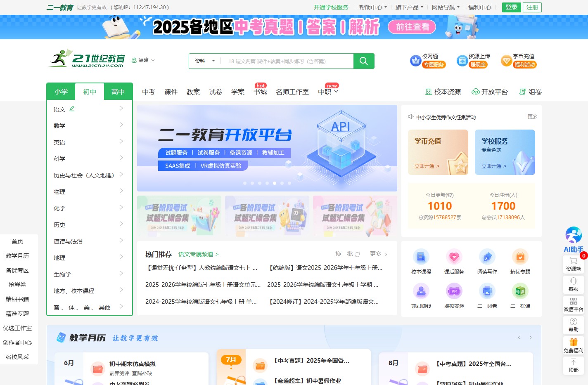Image resolution: width=588 pixels, height=385 pixels.
Task: Click 立即开通 on 学校服务 card
Action: coord(494,166)
